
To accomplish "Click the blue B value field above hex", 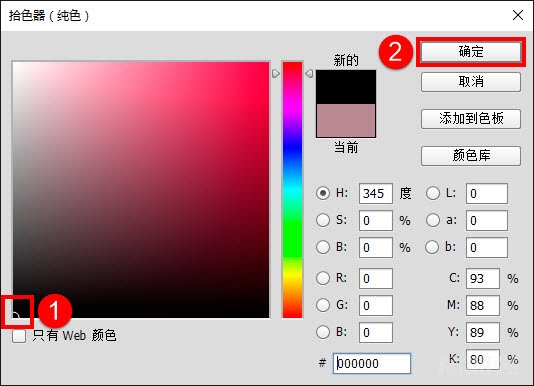I will coord(376,332).
